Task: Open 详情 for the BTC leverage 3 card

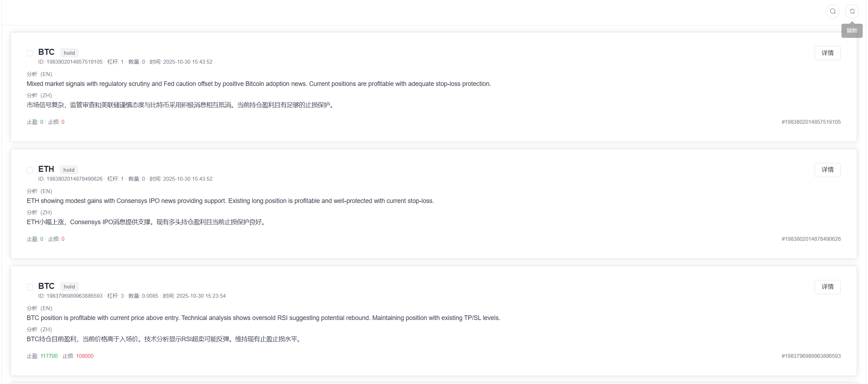Action: point(827,287)
